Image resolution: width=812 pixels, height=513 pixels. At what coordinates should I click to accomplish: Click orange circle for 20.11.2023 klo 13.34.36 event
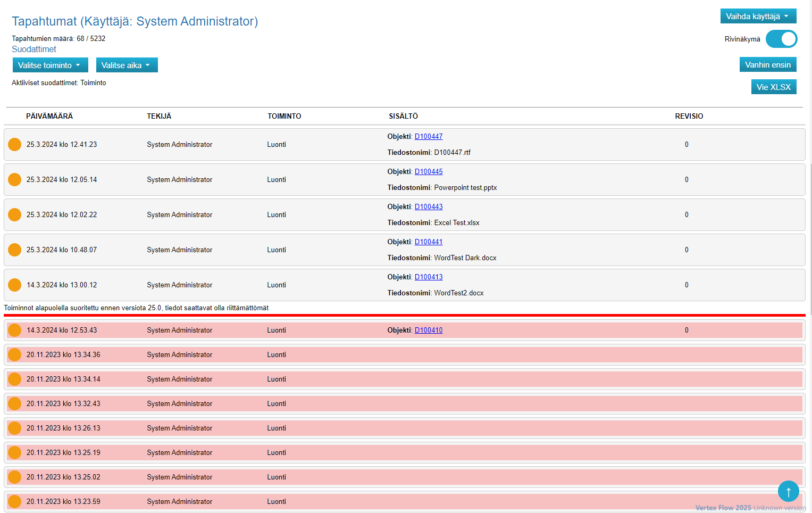15,354
